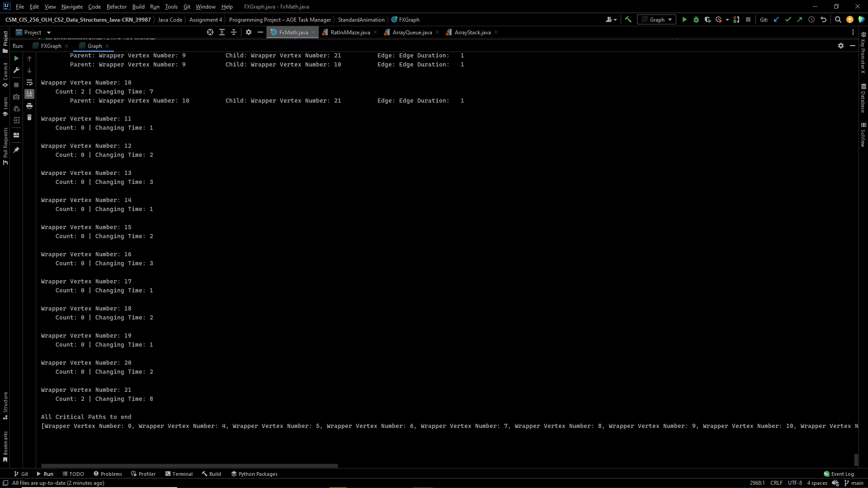Toggle the Pull Requests tool window
The image size is (868, 488).
pos(5,146)
